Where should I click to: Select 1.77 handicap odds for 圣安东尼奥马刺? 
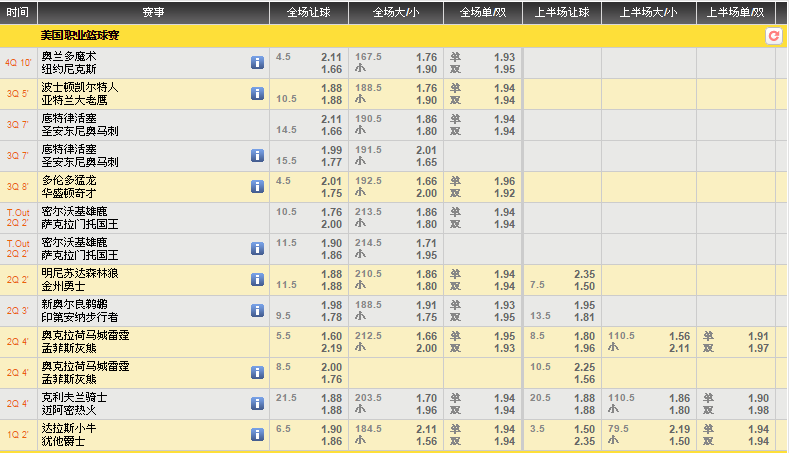[331, 162]
